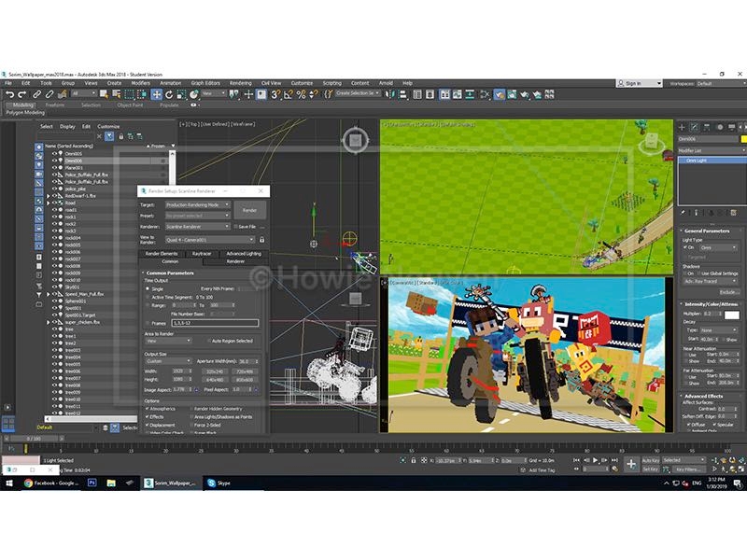747x560 pixels.
Task: Open the Rendering menu
Action: 240,83
